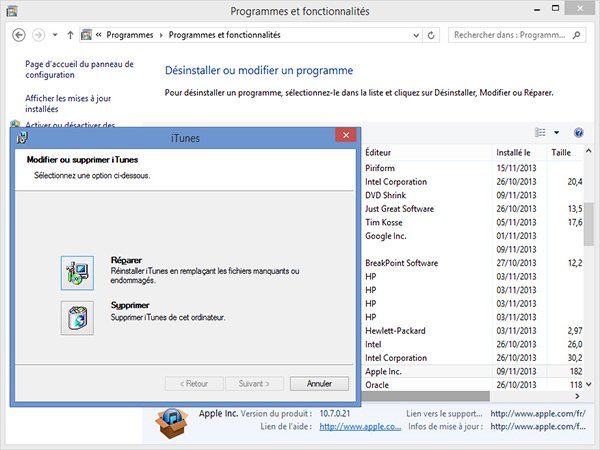Open the recent locations dropdown arrow
Screen dimensions: 600x450
pos(55,35)
